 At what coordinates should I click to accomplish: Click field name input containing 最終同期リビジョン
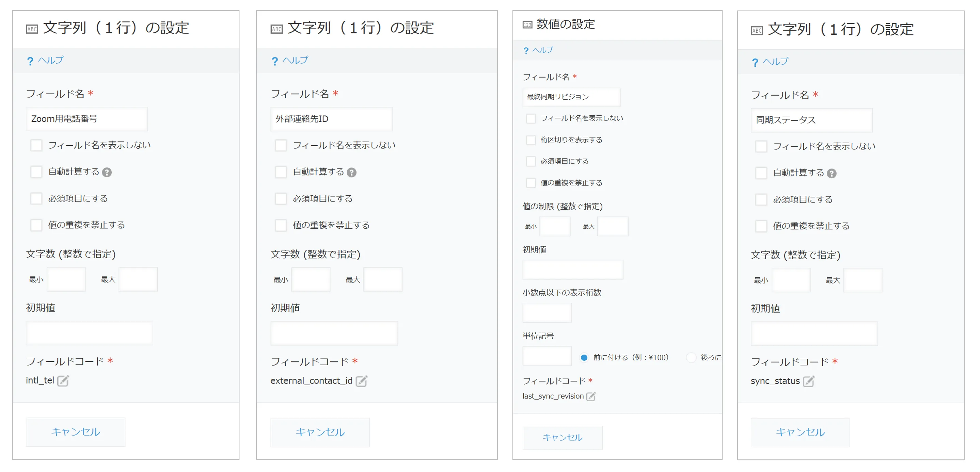[571, 97]
